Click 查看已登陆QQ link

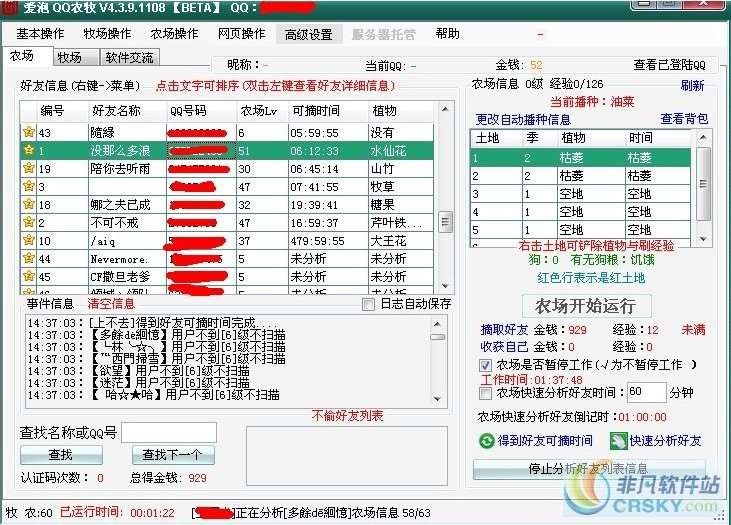click(669, 65)
